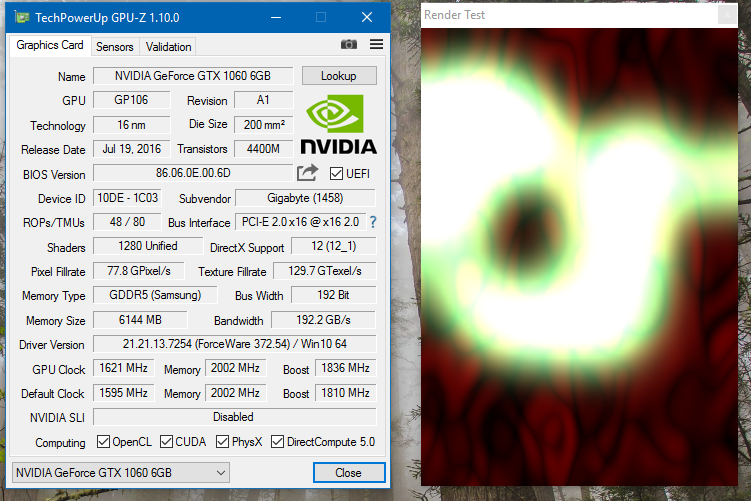Click the GPU Clock Boost field 1836 MHz

point(346,368)
